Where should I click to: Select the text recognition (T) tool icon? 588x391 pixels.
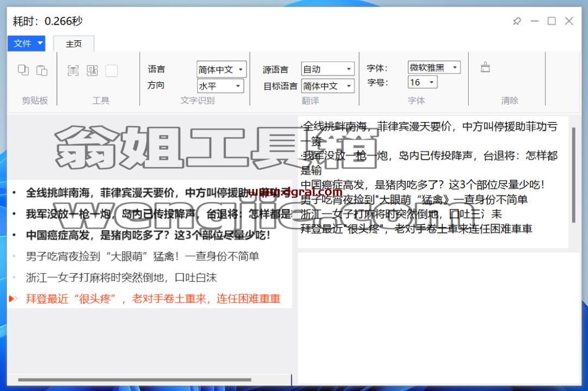[x=73, y=70]
